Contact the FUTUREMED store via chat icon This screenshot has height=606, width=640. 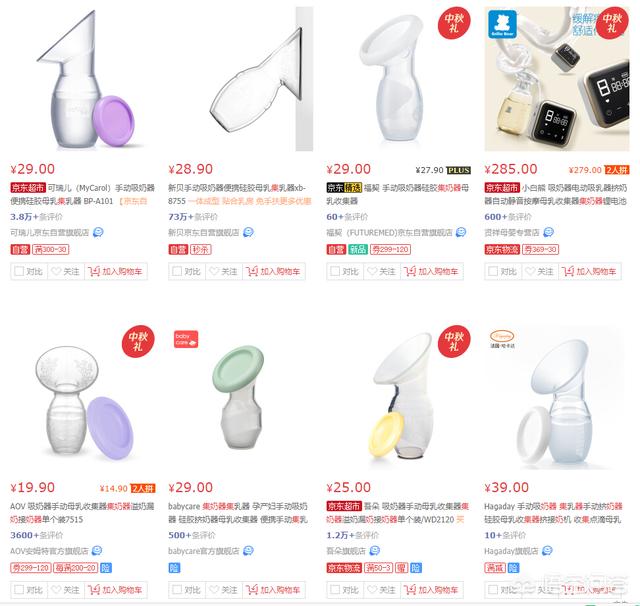[x=461, y=232]
